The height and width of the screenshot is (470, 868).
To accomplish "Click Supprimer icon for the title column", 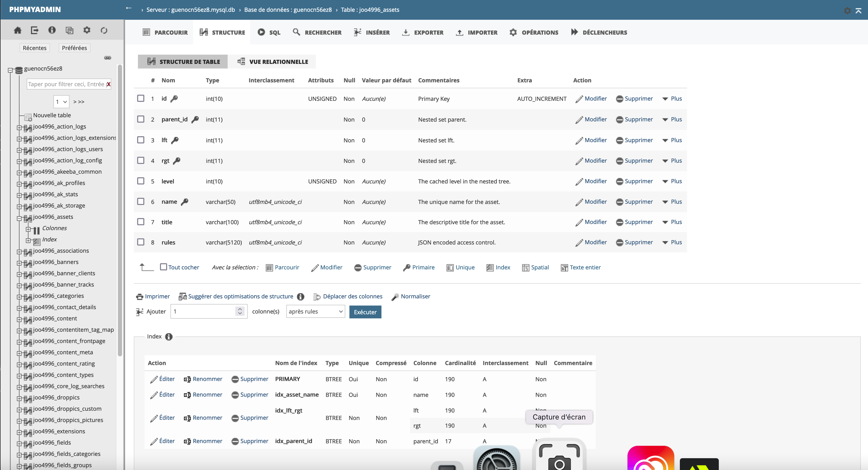I will click(x=619, y=222).
